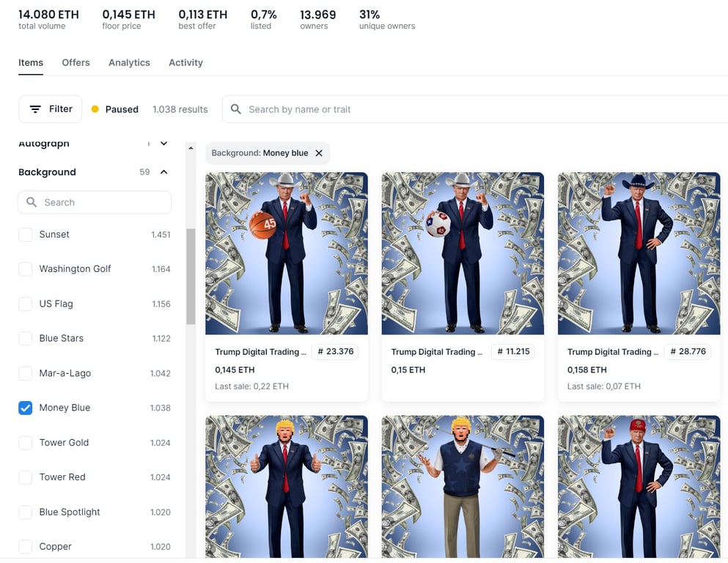
Task: Enable the Washington Golf background filter
Action: (x=24, y=268)
